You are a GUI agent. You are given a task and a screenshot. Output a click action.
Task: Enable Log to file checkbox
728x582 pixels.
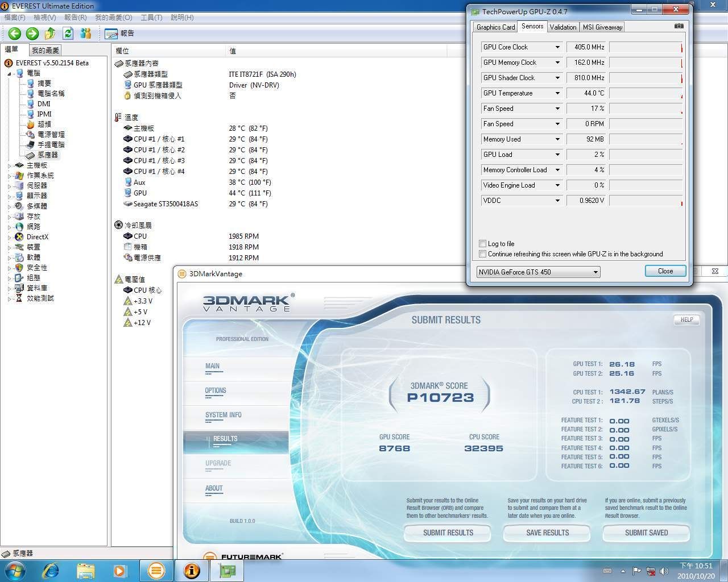[482, 243]
